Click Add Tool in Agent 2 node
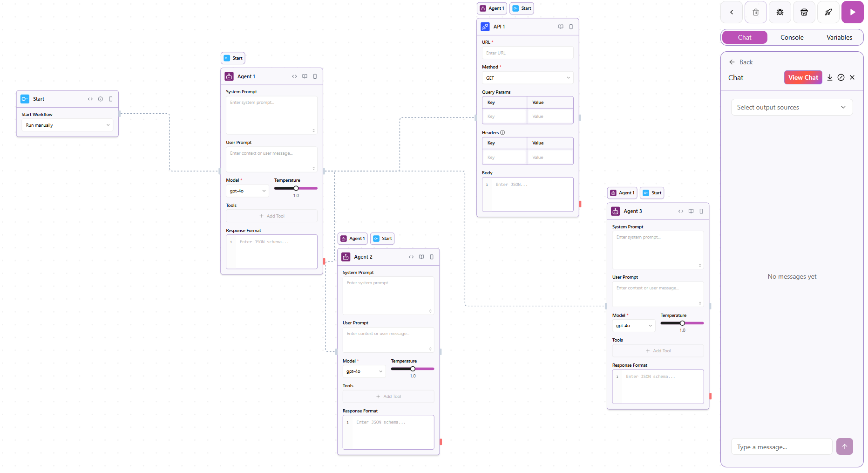Viewport: 868px width, 473px height. pos(388,397)
